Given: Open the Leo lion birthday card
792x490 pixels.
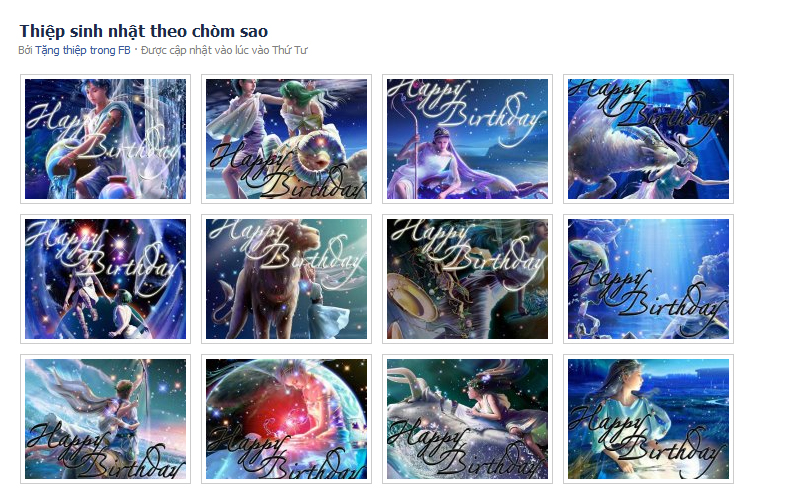Looking at the screenshot, I should 286,279.
